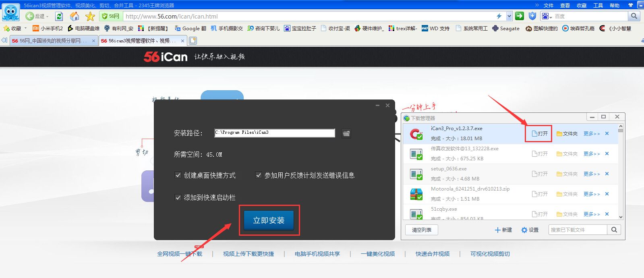Open 小米手机2 bookmark
This screenshot has width=644, height=278.
[48, 28]
